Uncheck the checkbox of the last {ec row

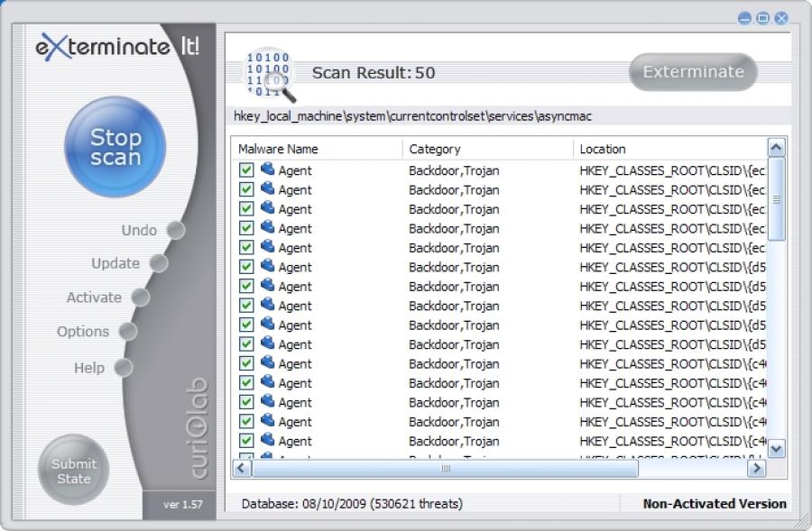coord(246,247)
